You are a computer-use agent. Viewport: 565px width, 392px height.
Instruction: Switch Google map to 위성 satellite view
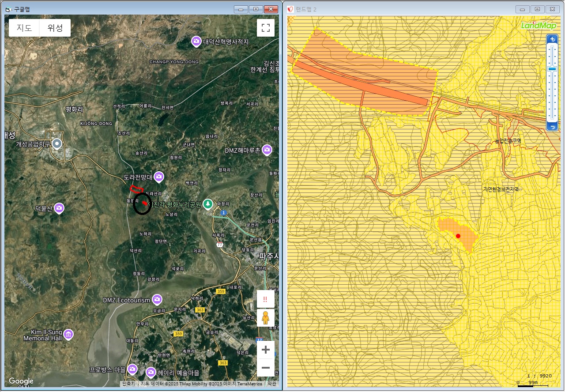[55, 28]
